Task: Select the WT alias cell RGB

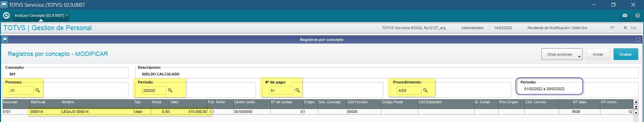Action: pos(586,112)
